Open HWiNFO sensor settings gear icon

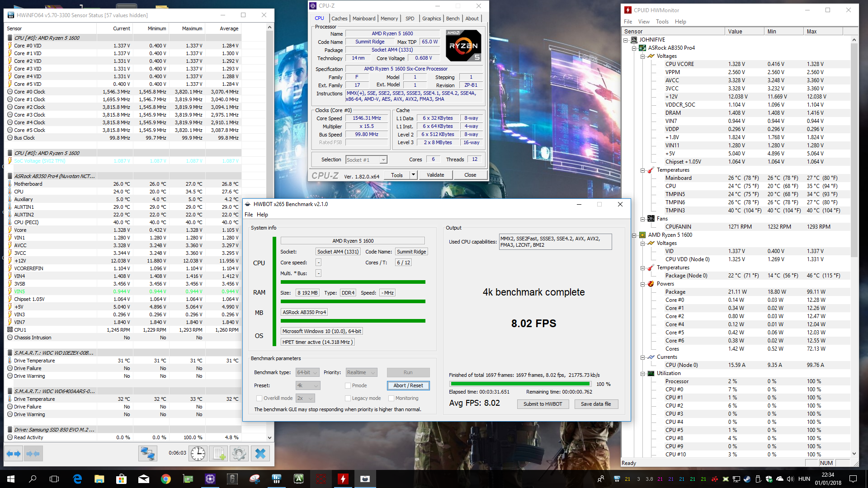pos(239,454)
